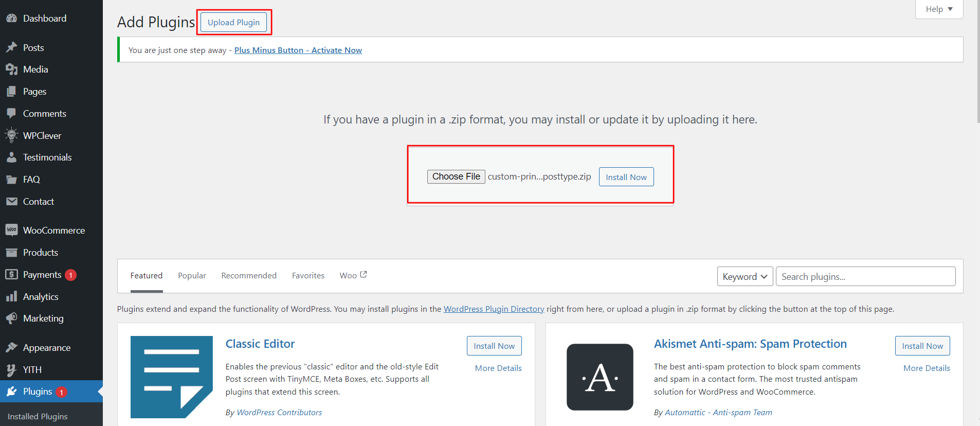
Task: View More Details for Akismet
Action: [927, 368]
